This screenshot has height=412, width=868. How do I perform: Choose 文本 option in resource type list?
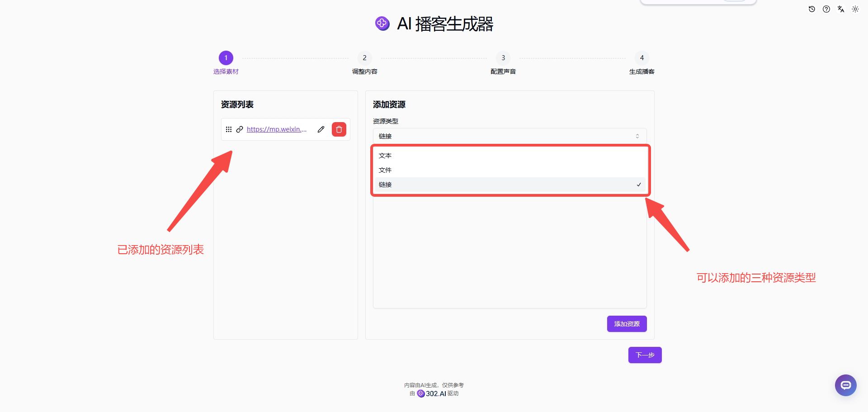coord(509,156)
